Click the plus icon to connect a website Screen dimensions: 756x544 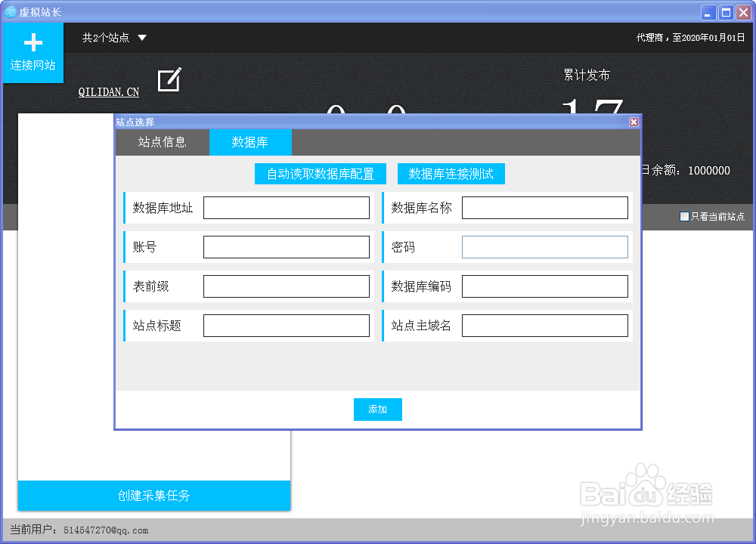[33, 43]
